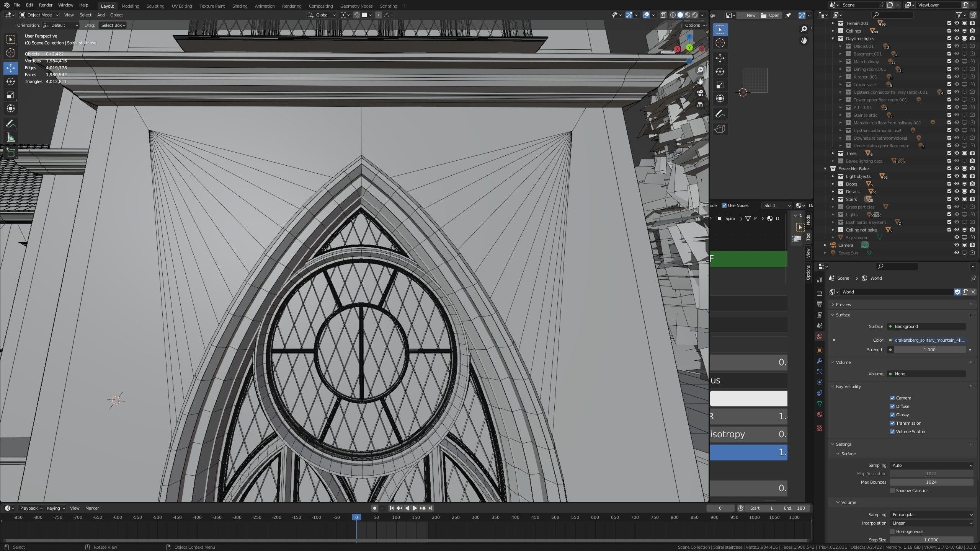Image resolution: width=980 pixels, height=551 pixels.
Task: Open the Modifier properties wrench tab
Action: coord(820,361)
